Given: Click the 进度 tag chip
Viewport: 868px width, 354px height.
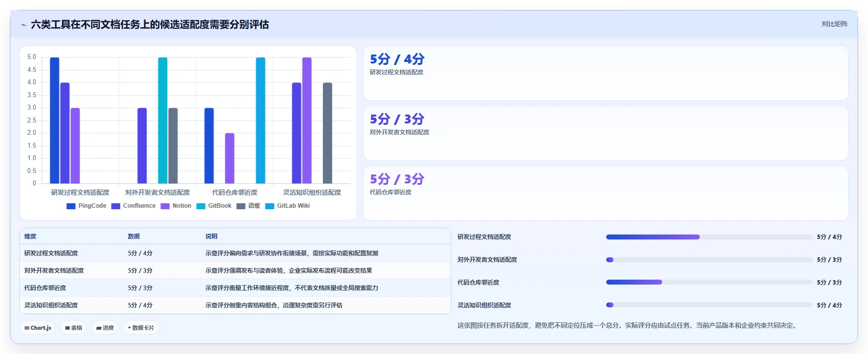Looking at the screenshot, I should [105, 328].
